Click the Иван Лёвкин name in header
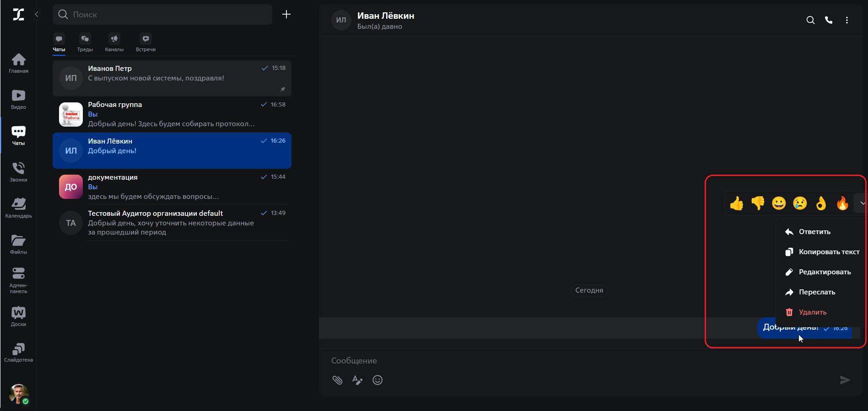The image size is (868, 411). 386,16
